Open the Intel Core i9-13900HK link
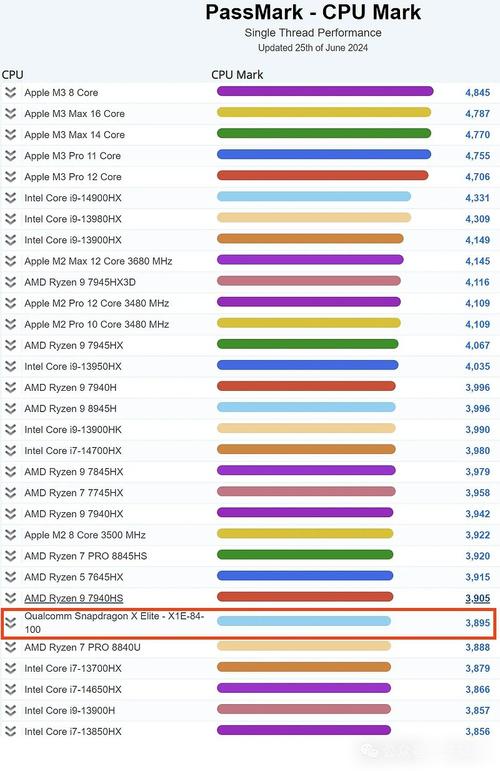Screen dimensions: 500x771 [x=73, y=429]
